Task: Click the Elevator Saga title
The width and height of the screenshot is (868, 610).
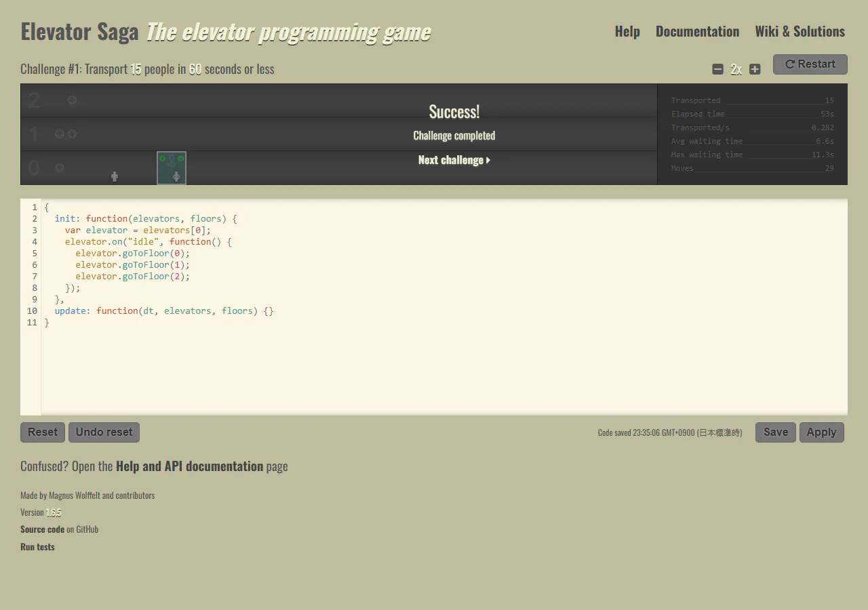Action: coord(79,32)
